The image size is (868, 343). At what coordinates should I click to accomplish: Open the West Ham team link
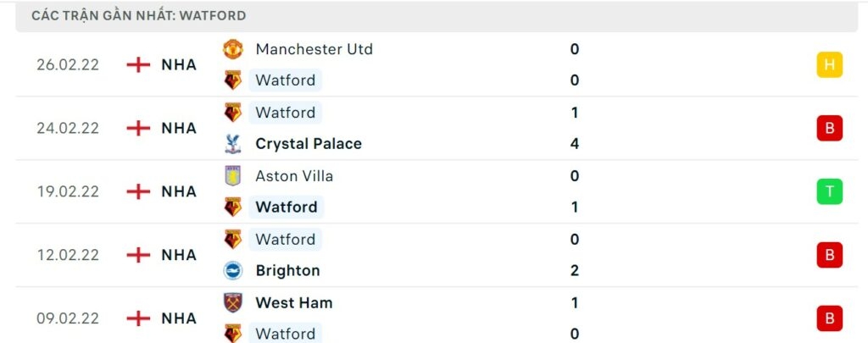coord(293,302)
